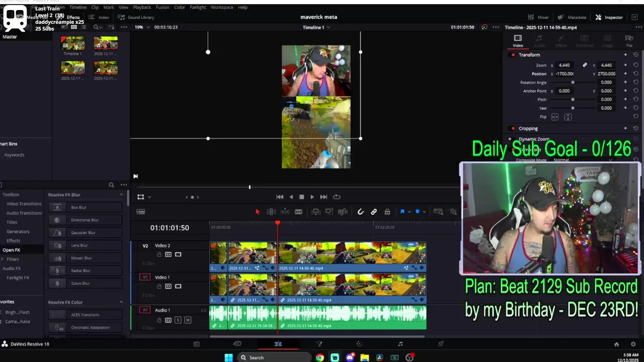Screen dimensions: 644x362
Task: Click the Position Y value field
Action: click(x=606, y=73)
